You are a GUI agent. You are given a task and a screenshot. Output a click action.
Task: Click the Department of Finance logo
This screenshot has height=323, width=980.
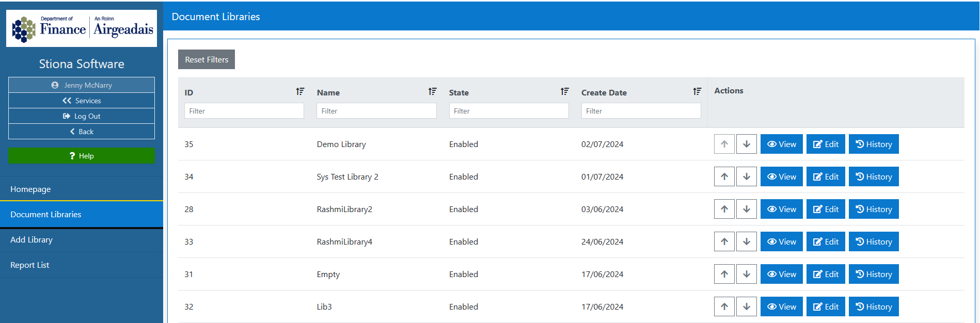(x=82, y=28)
